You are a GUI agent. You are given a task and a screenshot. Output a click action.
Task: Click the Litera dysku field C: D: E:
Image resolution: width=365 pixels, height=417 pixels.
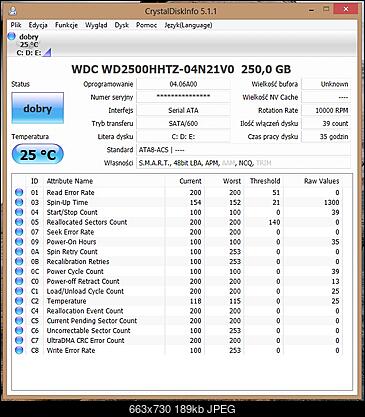point(183,137)
